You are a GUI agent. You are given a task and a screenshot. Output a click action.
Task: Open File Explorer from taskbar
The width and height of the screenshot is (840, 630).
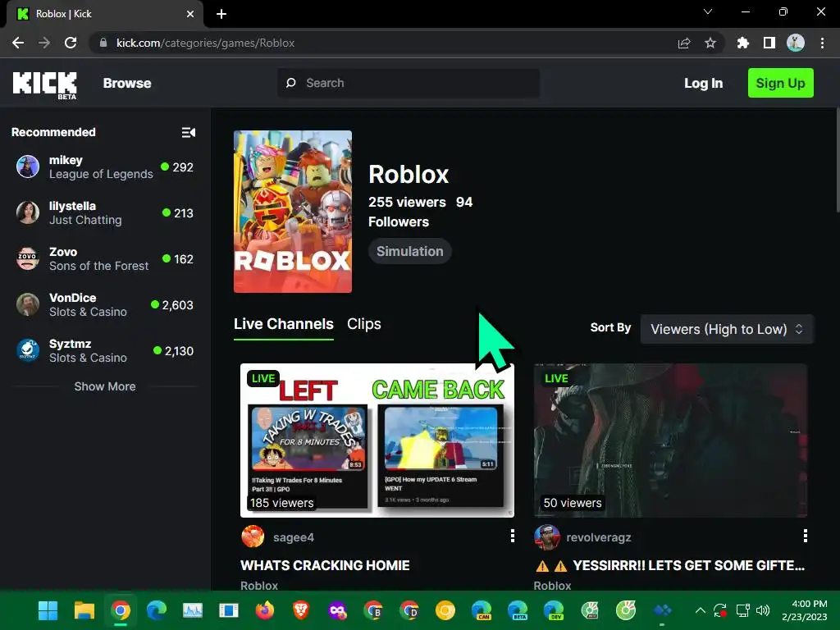(84, 610)
